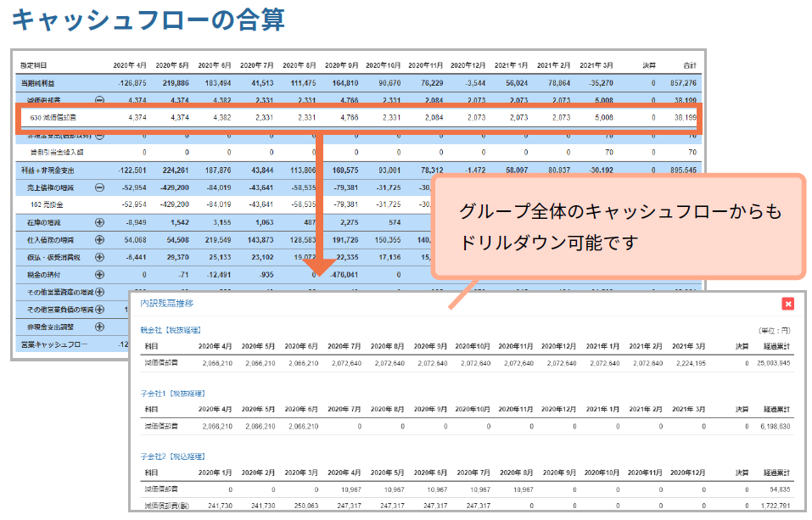This screenshot has height=520, width=812.
Task: Click the 子会社2 減価償却費 total 54,835
Action: coord(780,489)
